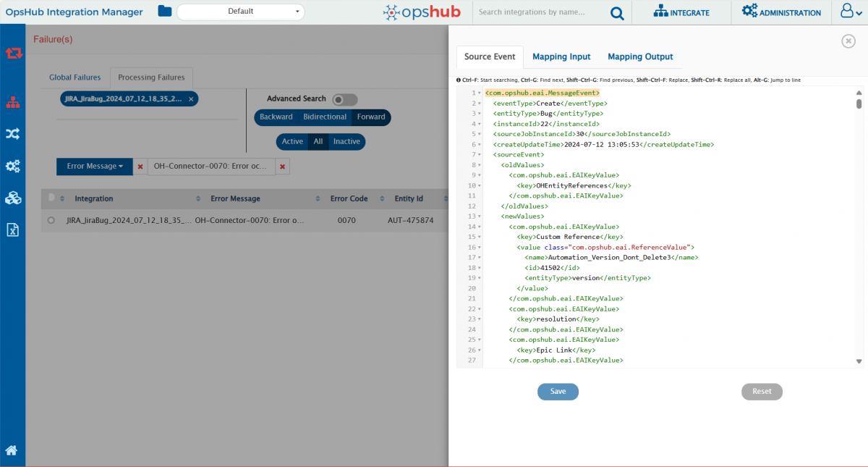
Task: Click the search magnifier icon
Action: pos(616,12)
